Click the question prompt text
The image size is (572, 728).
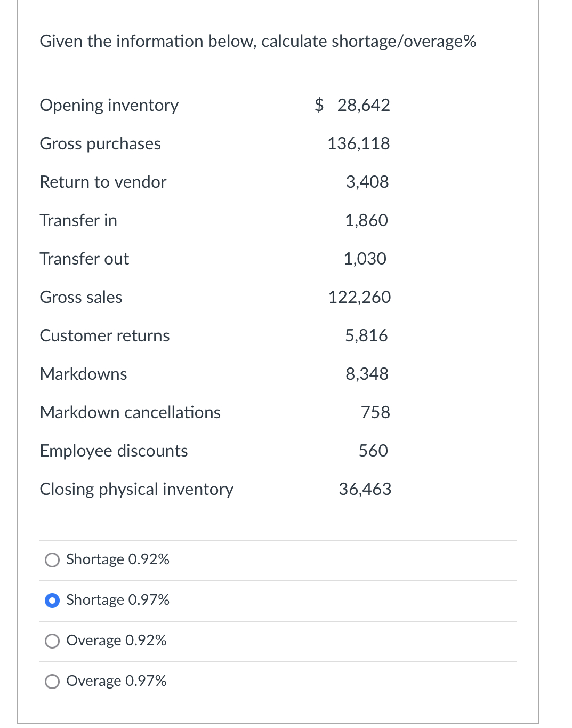tap(257, 41)
